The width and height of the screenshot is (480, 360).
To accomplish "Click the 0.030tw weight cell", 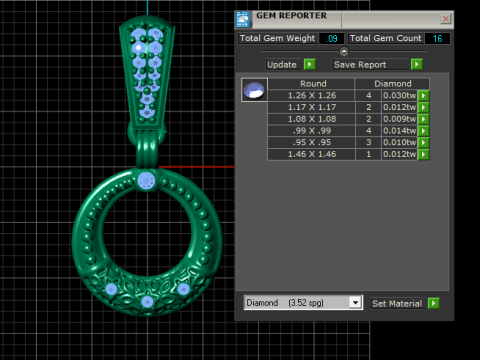I will pyautogui.click(x=399, y=96).
